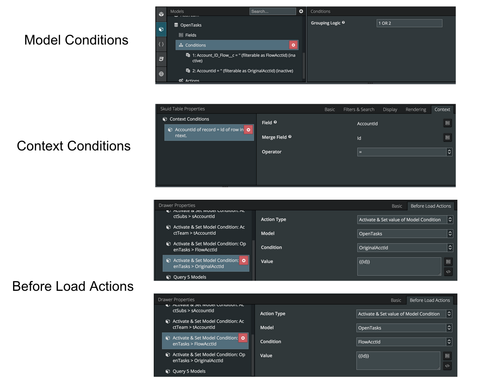Click the Models tree vertical scrollbar
490x384 pixels.
point(304,66)
